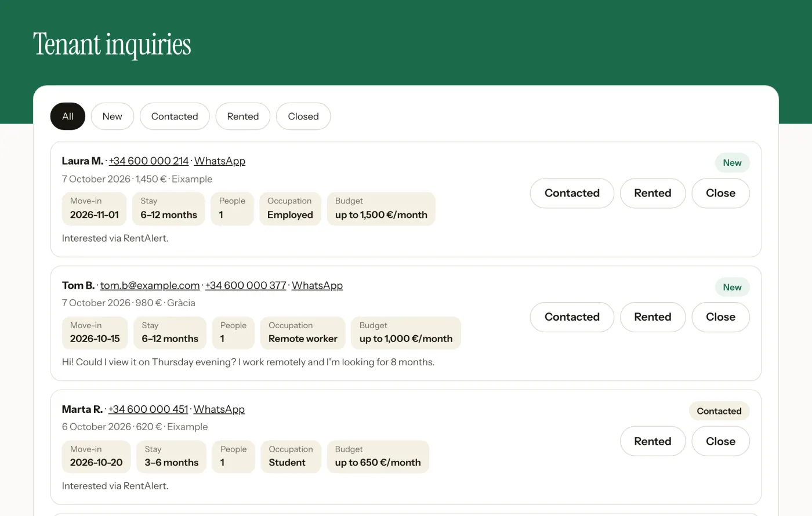Open WhatsApp link for Laura M.

(x=220, y=161)
